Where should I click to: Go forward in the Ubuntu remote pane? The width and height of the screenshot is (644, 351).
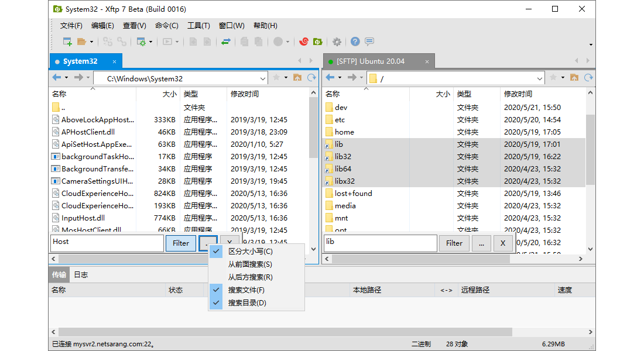(x=352, y=78)
